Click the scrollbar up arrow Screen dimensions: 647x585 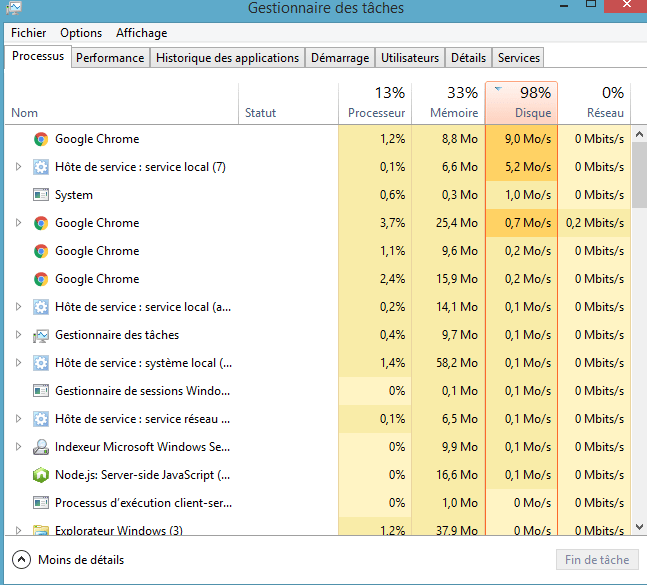pyautogui.click(x=639, y=134)
